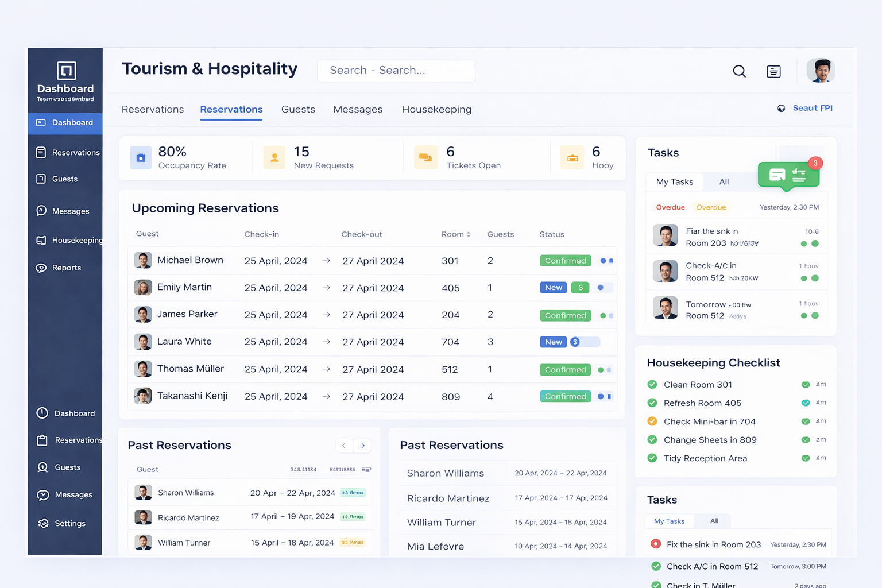Screen dimensions: 882x588
Task: Click the headset support icon near Seaut
Action: [781, 107]
